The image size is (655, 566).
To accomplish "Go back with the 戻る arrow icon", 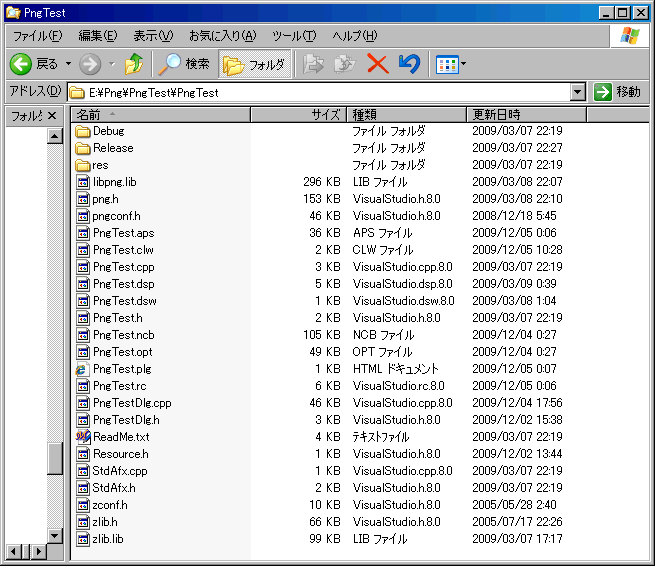I will click(20, 64).
